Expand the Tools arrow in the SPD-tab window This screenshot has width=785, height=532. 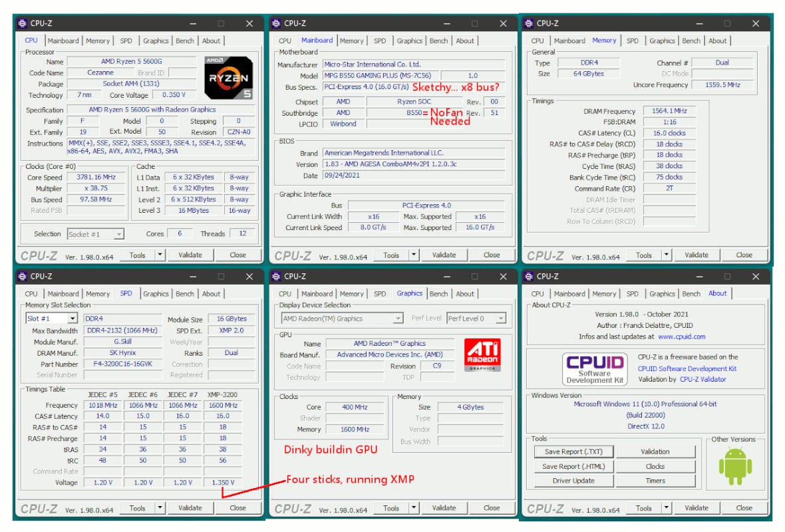(160, 508)
